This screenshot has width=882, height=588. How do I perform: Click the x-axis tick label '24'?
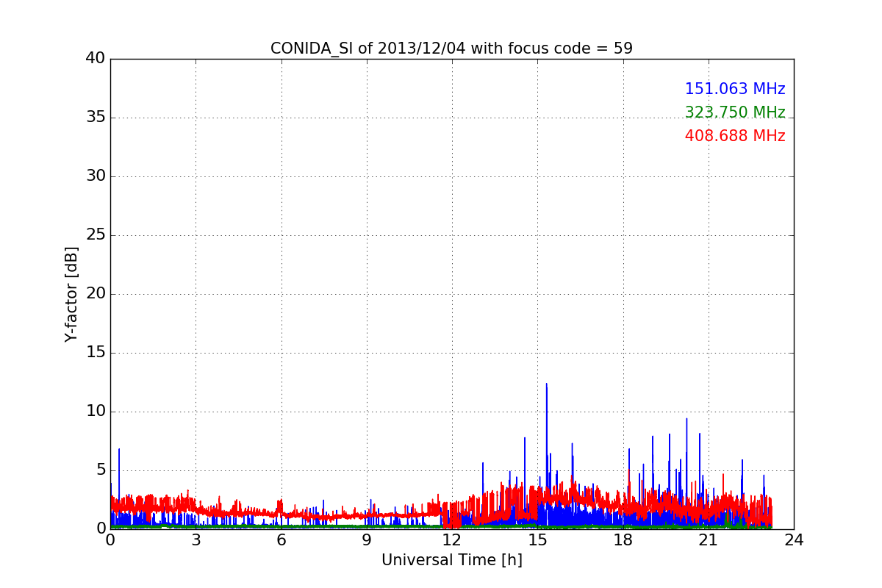(x=794, y=540)
